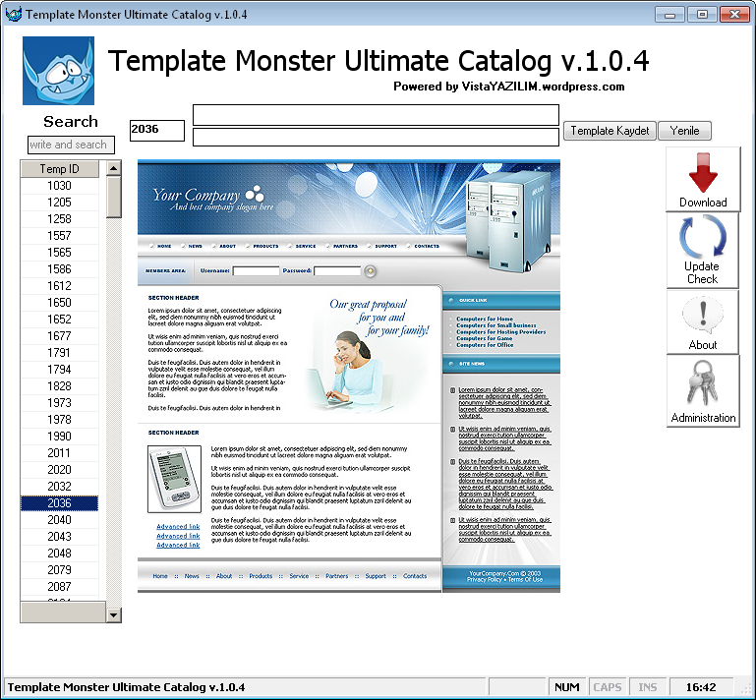The height and width of the screenshot is (700, 756).
Task: Click scrollbar up arrow of Temp ID list
Action: (x=114, y=168)
